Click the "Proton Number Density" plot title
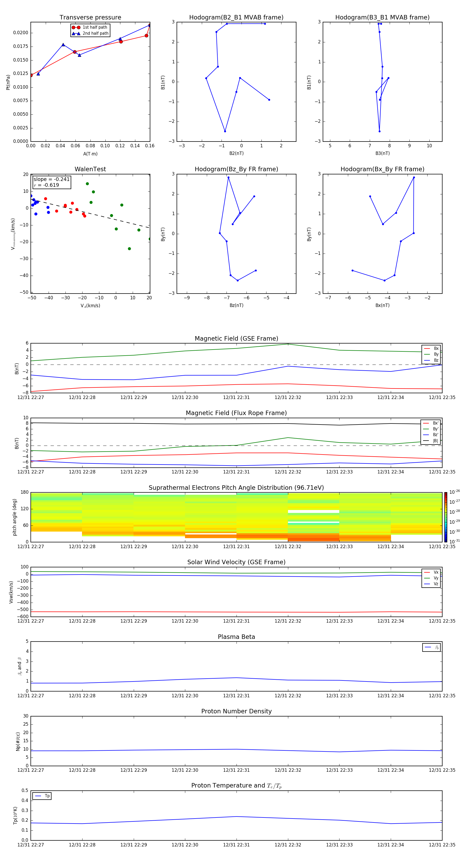 (236, 711)
